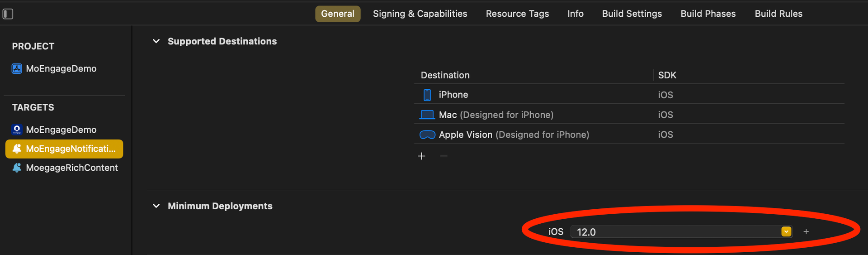Click the Mac laptop destination icon

[x=427, y=115]
